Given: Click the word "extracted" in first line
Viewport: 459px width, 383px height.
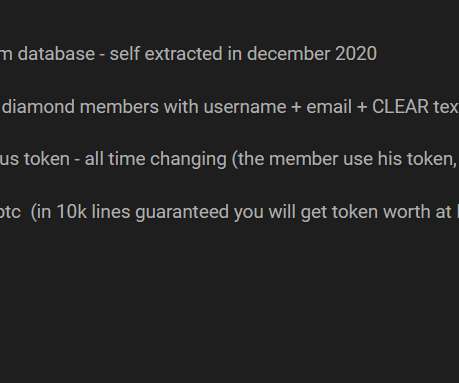Looking at the screenshot, I should click(x=183, y=54).
